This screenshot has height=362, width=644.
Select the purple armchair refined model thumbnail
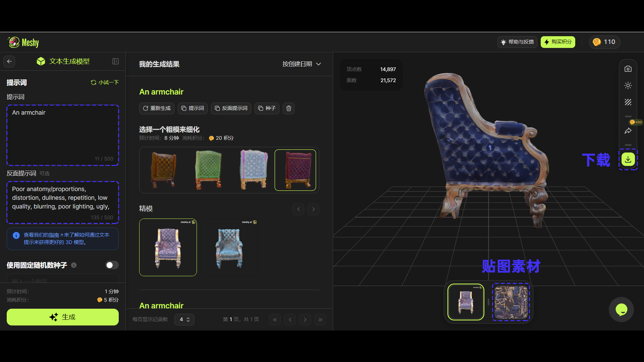(168, 247)
